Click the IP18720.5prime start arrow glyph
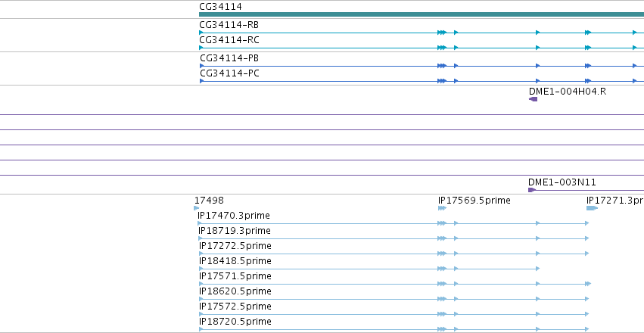This screenshot has width=644, height=333. coord(201,329)
